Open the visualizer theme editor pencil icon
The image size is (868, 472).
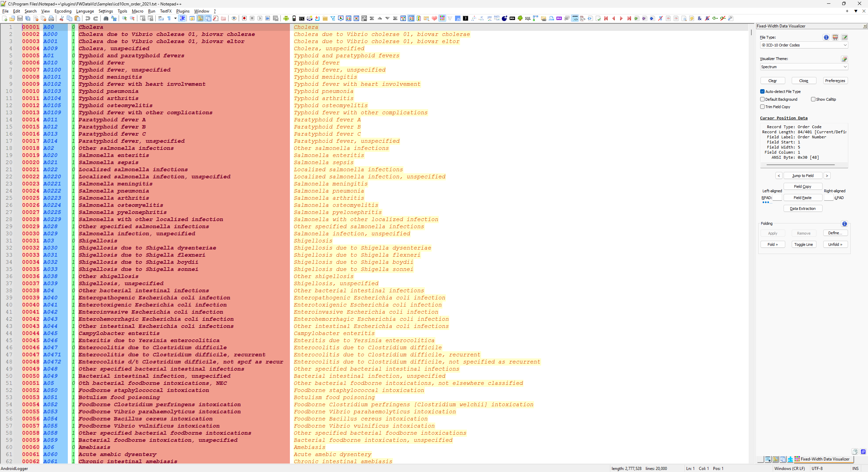pyautogui.click(x=844, y=59)
